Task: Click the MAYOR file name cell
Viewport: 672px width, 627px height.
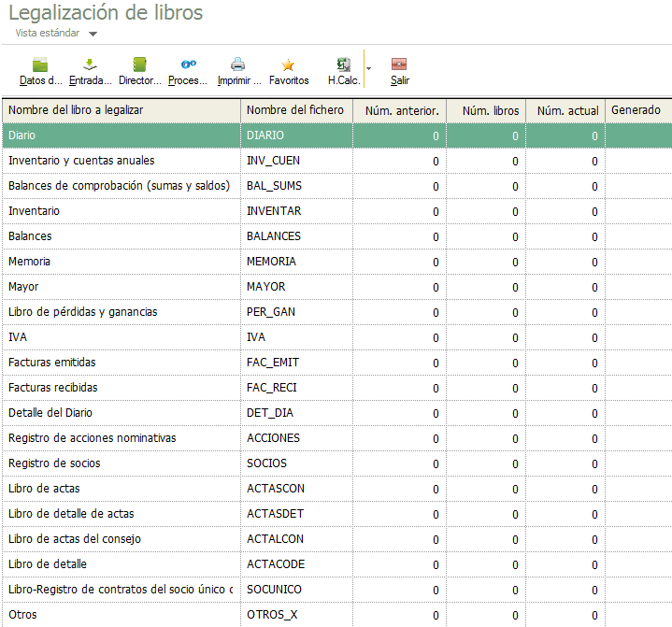Action: tap(296, 287)
